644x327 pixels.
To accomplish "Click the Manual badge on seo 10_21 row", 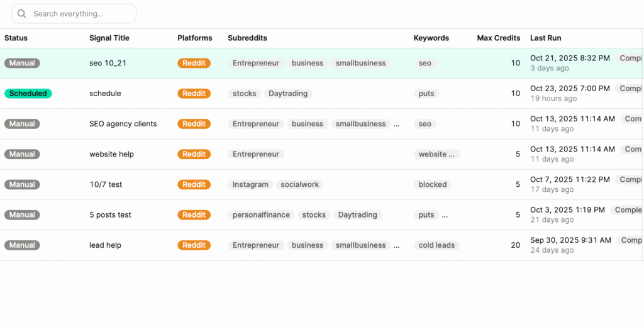I will coord(22,64).
